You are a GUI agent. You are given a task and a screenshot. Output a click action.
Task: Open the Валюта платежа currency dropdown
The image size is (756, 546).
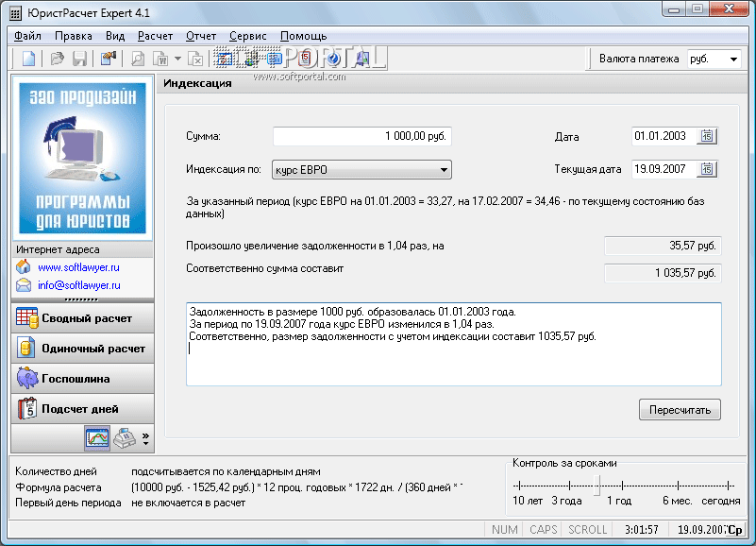click(x=733, y=60)
